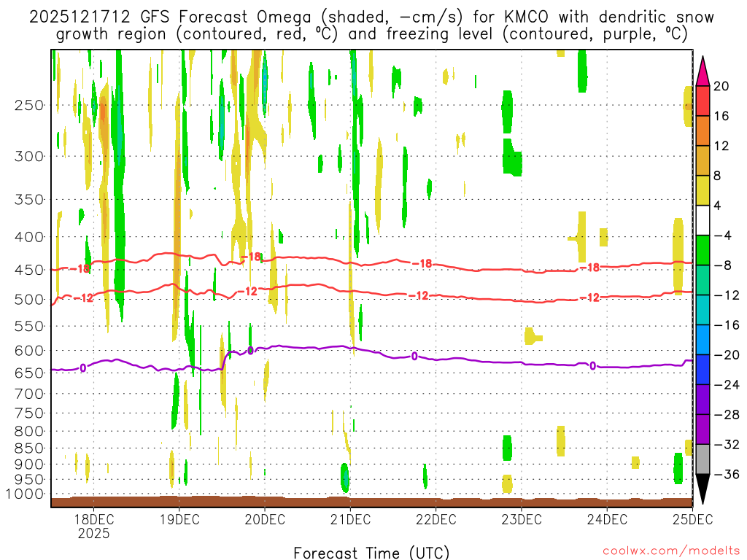Image resolution: width=747 pixels, height=560 pixels.
Task: Click the purple 0 contour label nearest 24DEC
Action: pyautogui.click(x=592, y=366)
